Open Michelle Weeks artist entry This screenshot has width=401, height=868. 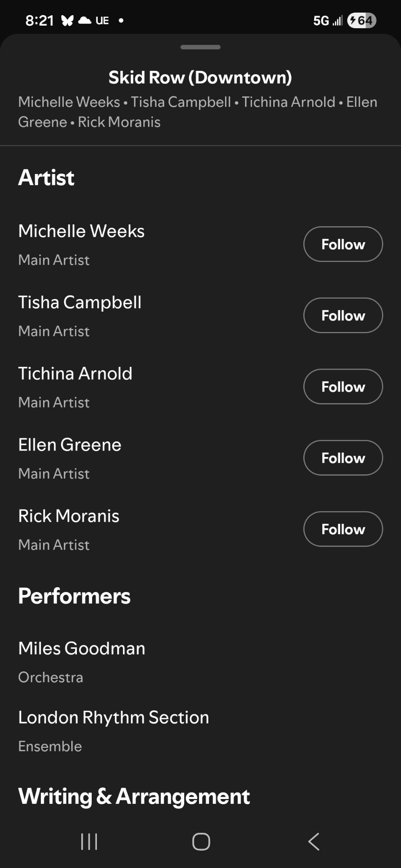click(81, 231)
